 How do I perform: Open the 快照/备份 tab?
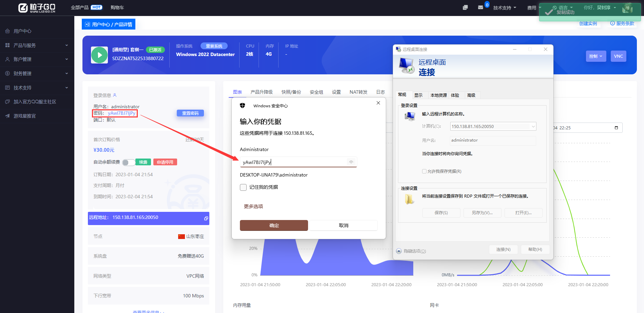pyautogui.click(x=291, y=92)
